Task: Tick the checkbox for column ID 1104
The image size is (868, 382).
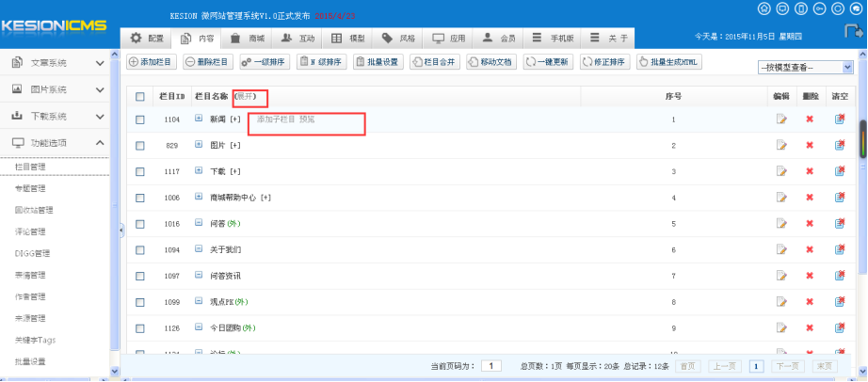Action: (140, 119)
